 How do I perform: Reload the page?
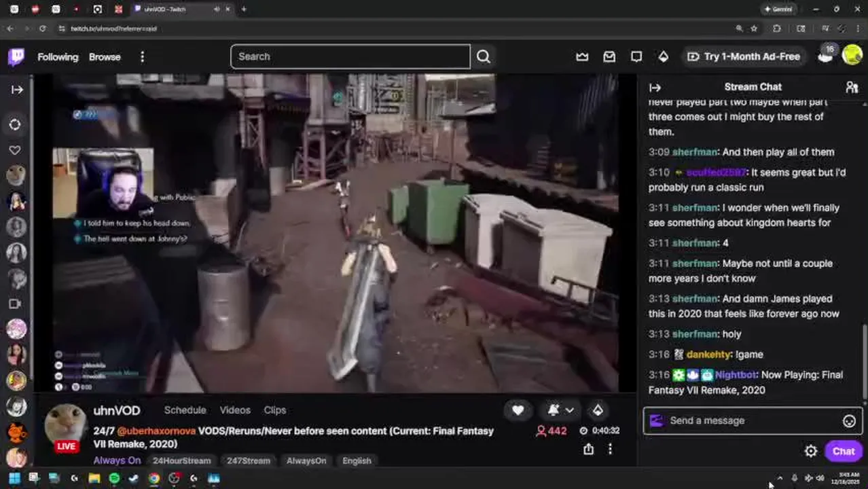(x=43, y=29)
